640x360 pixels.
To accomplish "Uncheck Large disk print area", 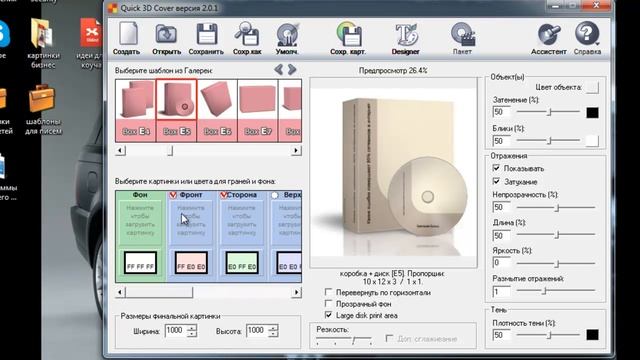I will coord(328,315).
